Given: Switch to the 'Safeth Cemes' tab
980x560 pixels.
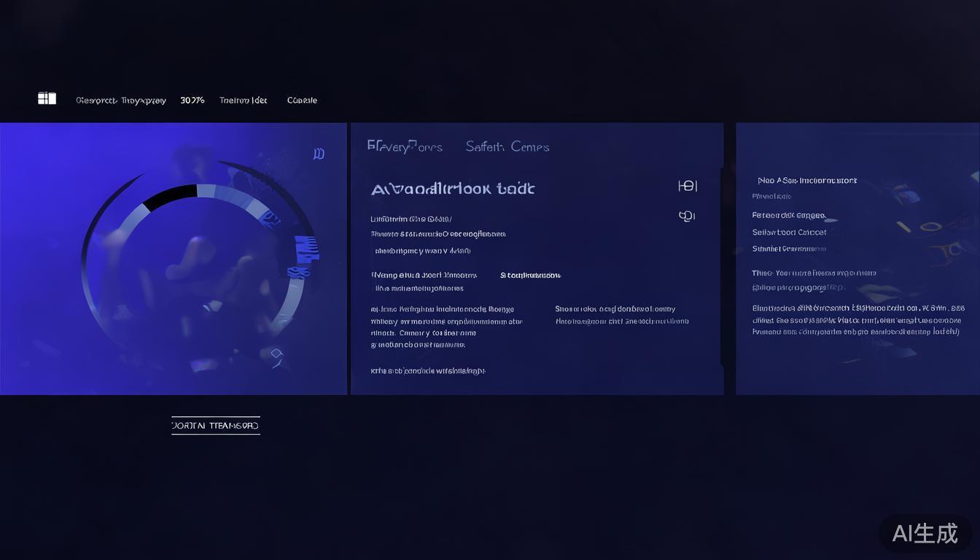Looking at the screenshot, I should 507,147.
